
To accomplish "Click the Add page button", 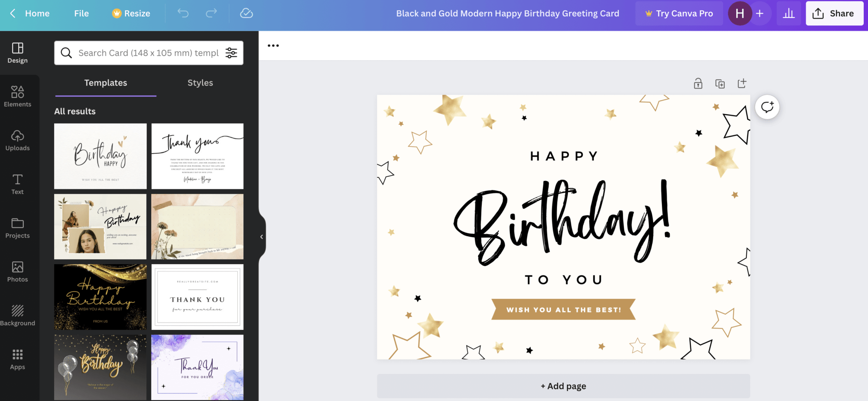I will coord(563,386).
